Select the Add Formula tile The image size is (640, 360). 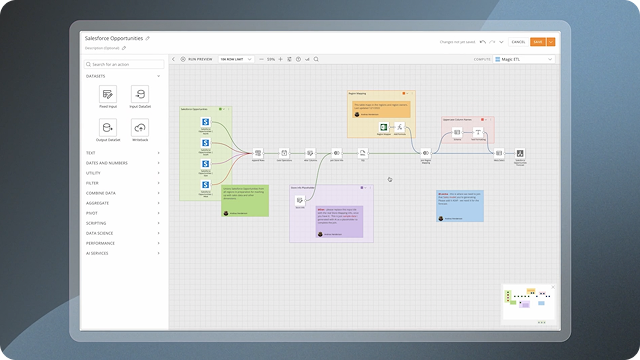(400, 127)
